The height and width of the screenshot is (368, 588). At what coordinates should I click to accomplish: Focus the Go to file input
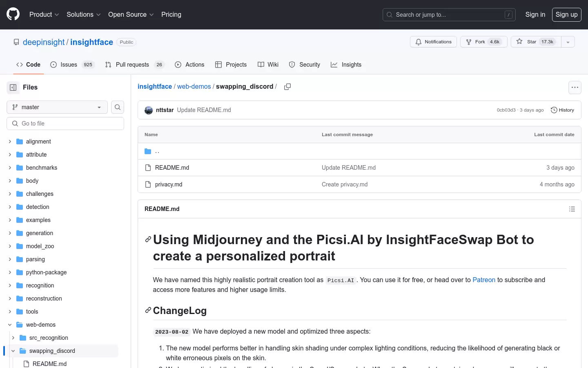(x=65, y=123)
